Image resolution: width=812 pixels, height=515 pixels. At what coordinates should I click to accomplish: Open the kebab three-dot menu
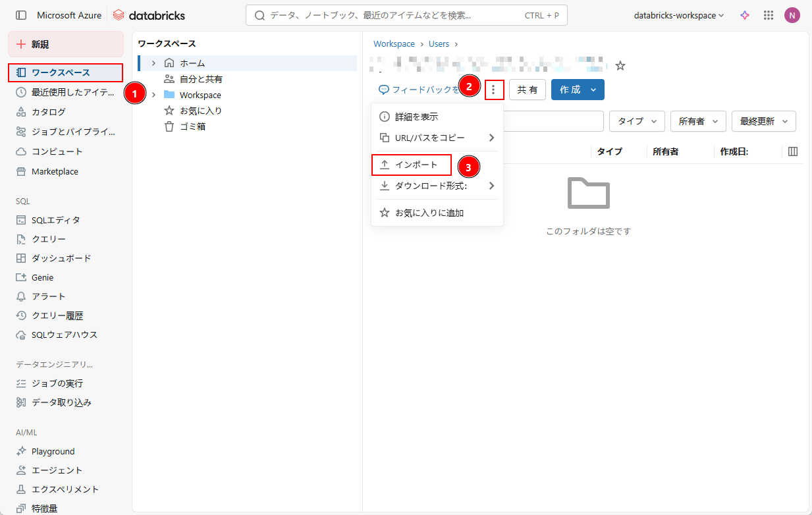pos(494,90)
